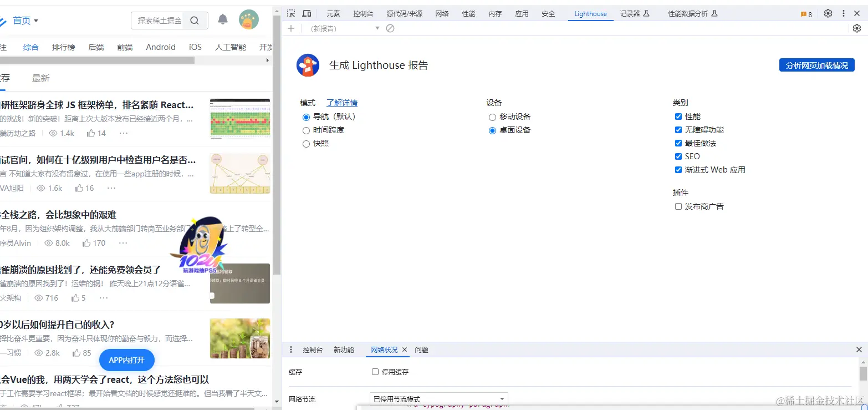This screenshot has height=410, width=868.
Task: Select the Android category on Juejin
Action: point(161,47)
